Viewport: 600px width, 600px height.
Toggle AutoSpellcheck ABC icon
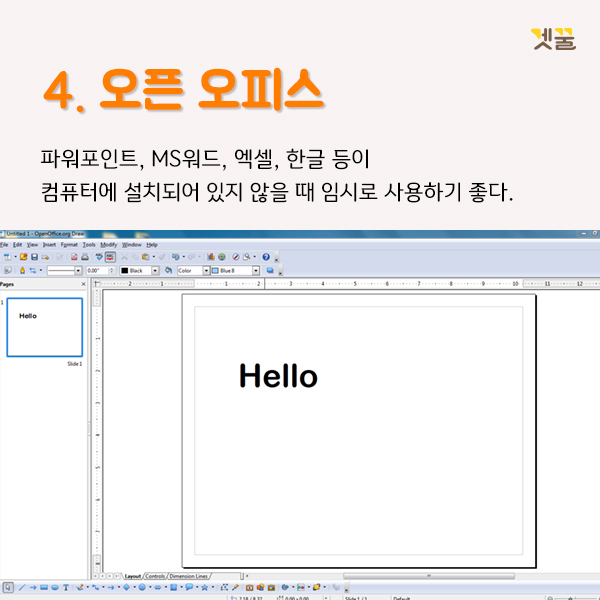[110, 257]
